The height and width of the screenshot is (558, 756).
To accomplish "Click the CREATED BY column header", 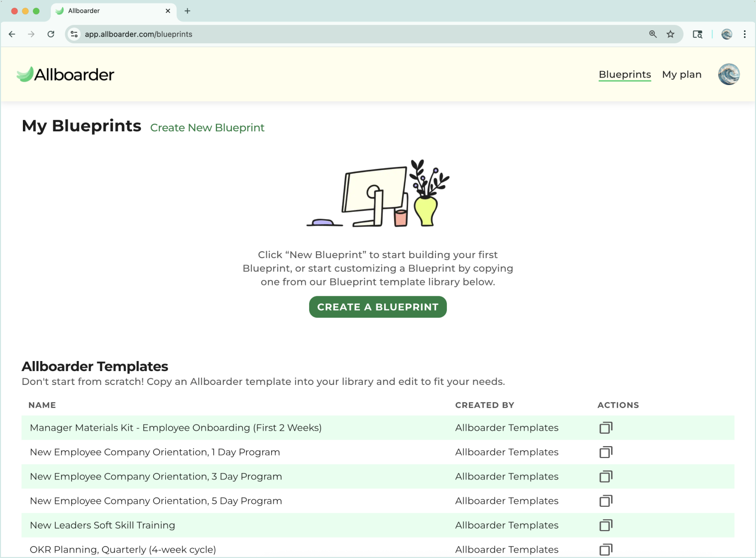I will tap(485, 405).
